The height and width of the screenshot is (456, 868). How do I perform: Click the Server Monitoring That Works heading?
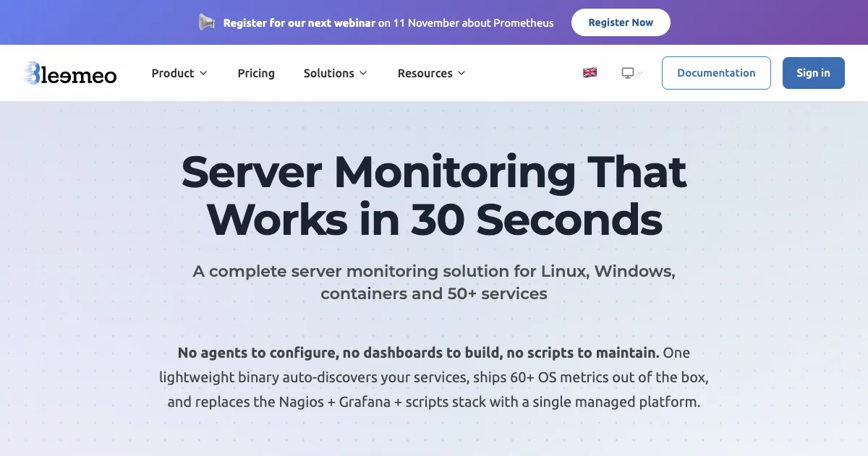click(434, 195)
